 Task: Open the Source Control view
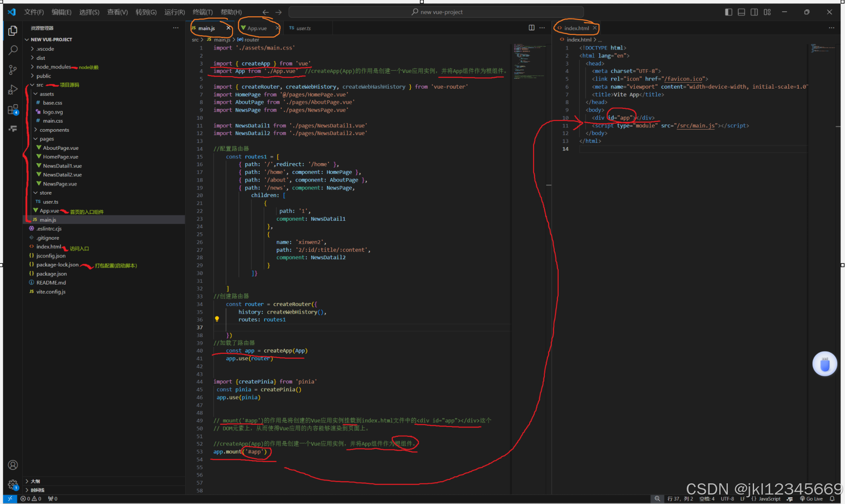click(x=13, y=70)
